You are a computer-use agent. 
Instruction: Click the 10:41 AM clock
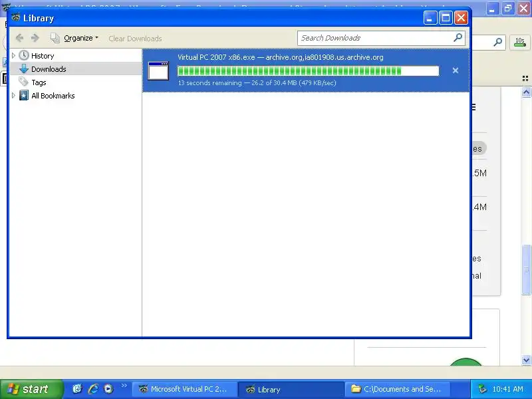[507, 389]
